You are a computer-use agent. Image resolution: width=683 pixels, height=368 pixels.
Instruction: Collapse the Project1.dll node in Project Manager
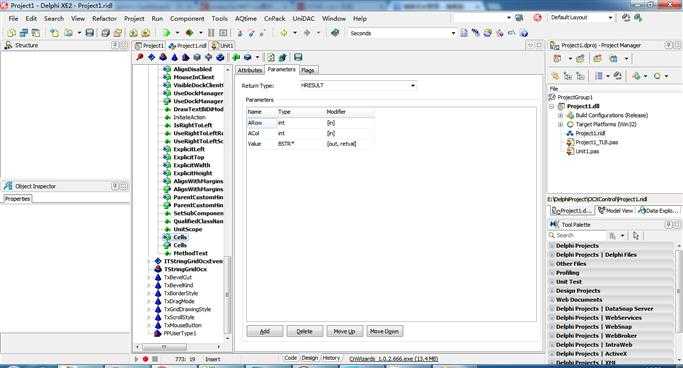pyautogui.click(x=552, y=106)
